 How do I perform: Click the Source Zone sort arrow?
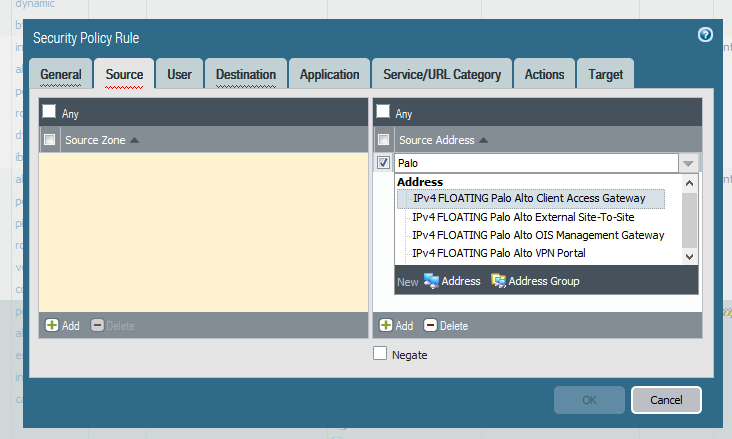pos(135,141)
